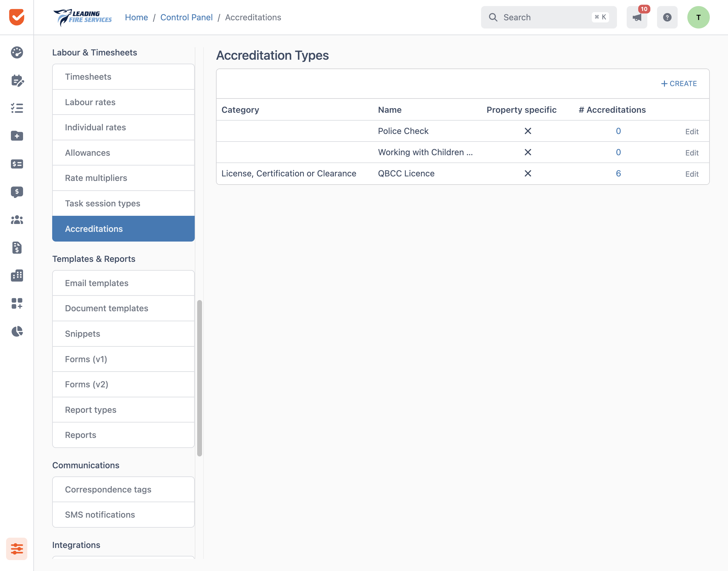
Task: Open the pie chart reports icon in sidebar
Action: (17, 331)
